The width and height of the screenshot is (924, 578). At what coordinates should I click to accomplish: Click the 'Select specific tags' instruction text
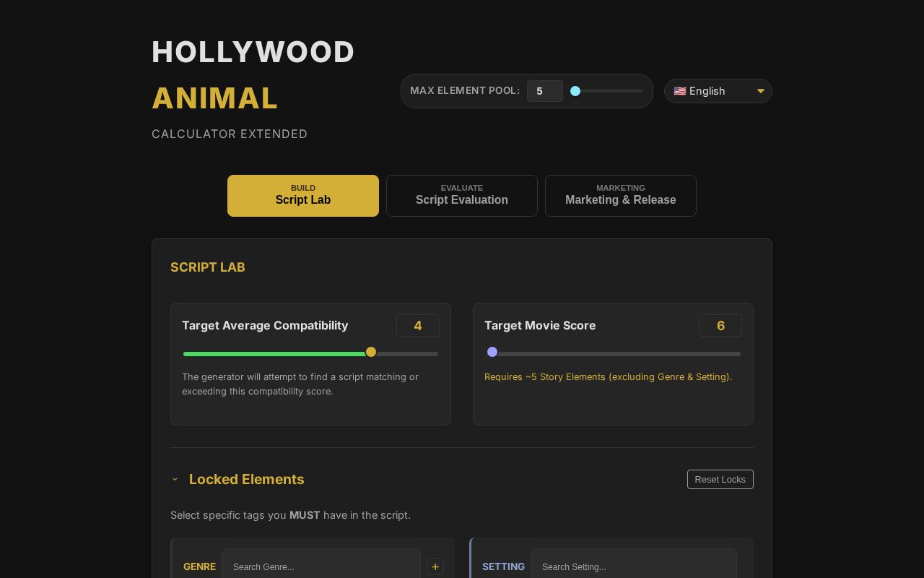click(x=290, y=515)
